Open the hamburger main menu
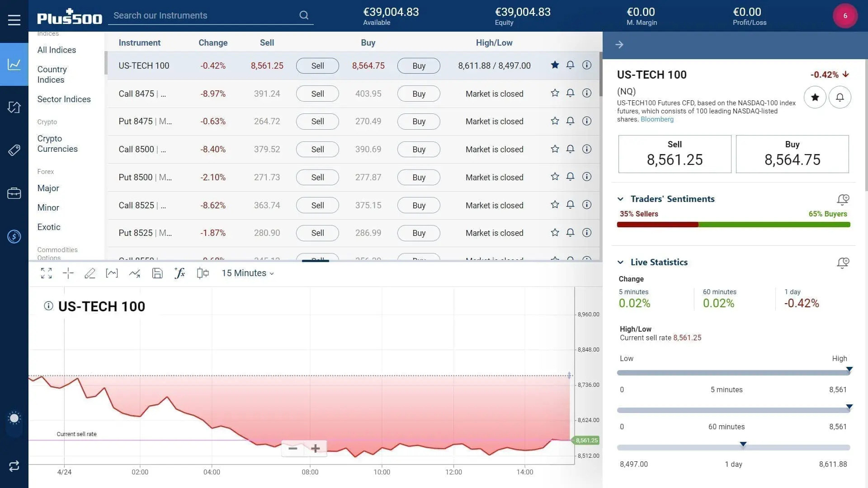The width and height of the screenshot is (868, 488). [14, 20]
